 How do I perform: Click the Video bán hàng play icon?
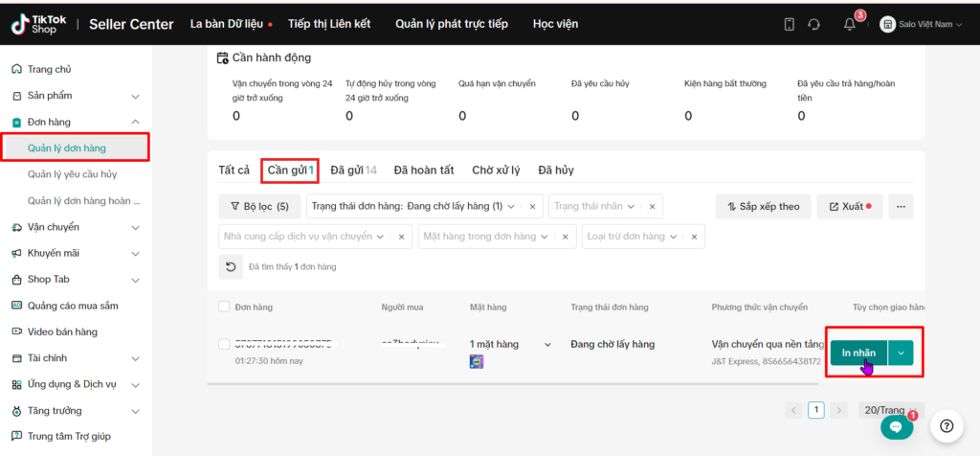tap(17, 332)
